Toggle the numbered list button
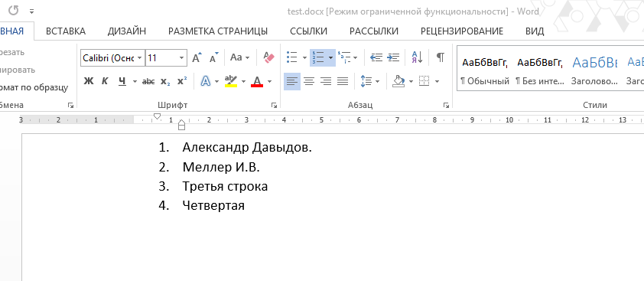 [x=318, y=57]
